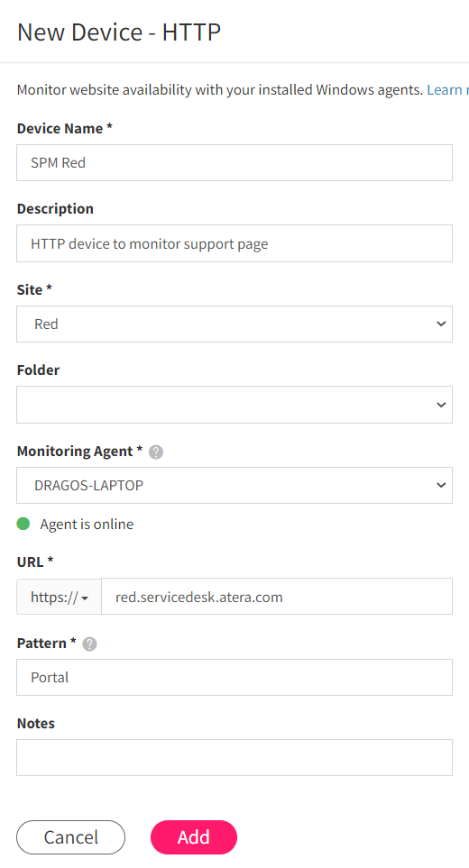Click the Folder dropdown chevron arrow
Image resolution: width=469 pixels, height=868 pixels.
click(441, 405)
